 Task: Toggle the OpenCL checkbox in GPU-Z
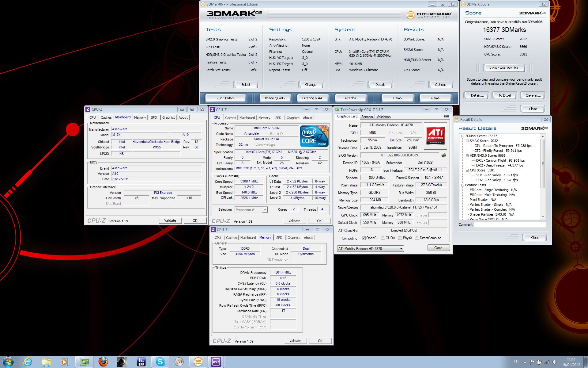[364, 238]
